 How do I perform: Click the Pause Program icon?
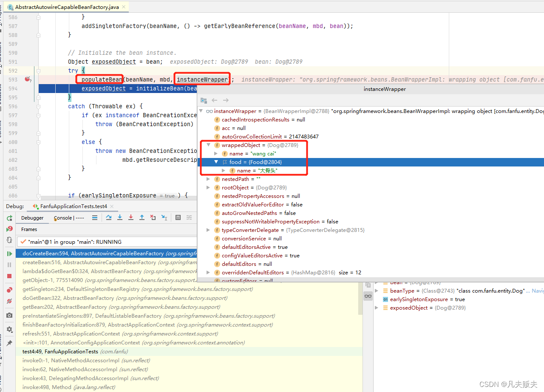point(9,265)
